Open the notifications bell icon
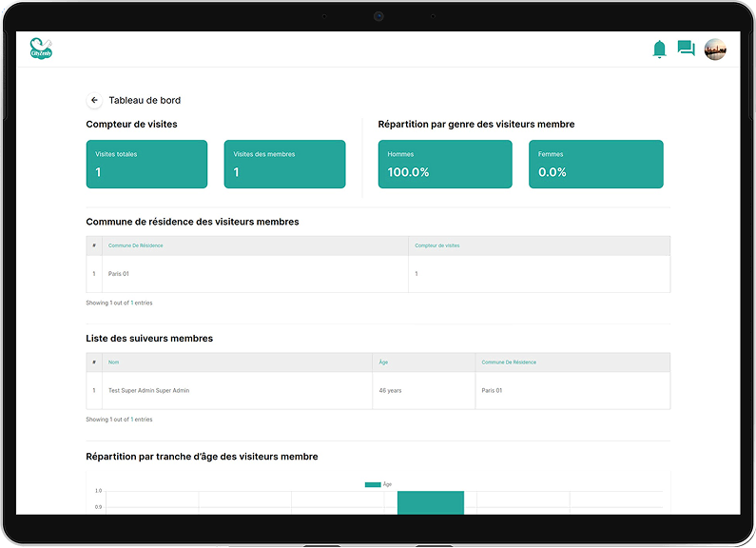The image size is (756, 548). click(659, 49)
